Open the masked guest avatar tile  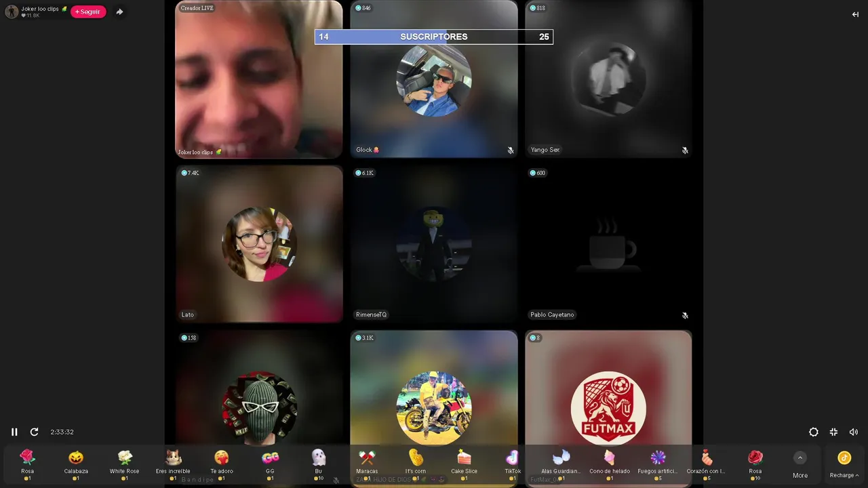[259, 409]
